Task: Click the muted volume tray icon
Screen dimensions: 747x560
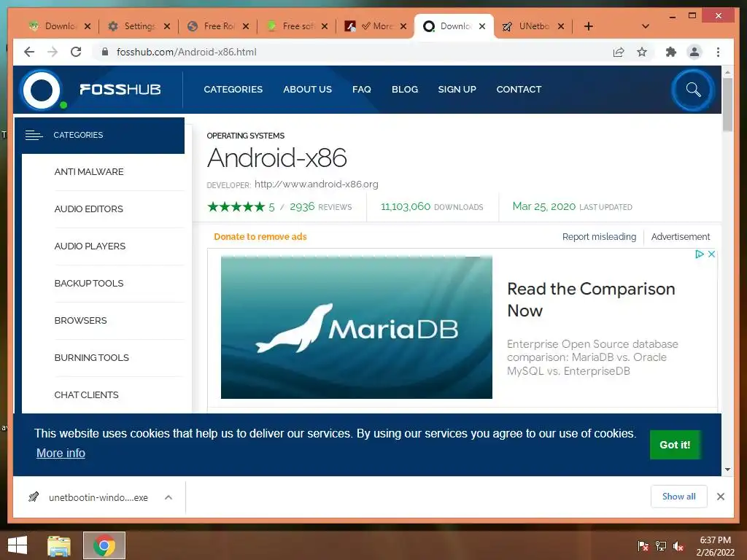Action: tap(678, 546)
